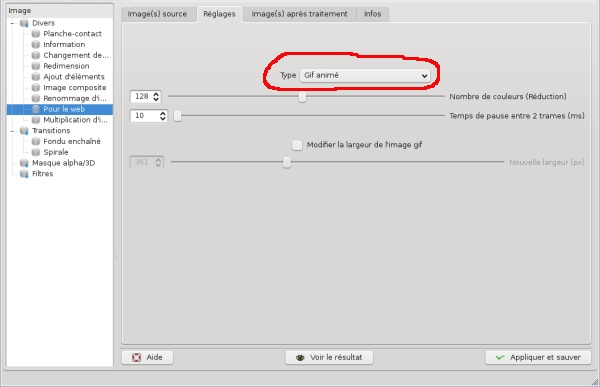Click the Renommage item icon
Image resolution: width=600 pixels, height=387 pixels.
[36, 98]
